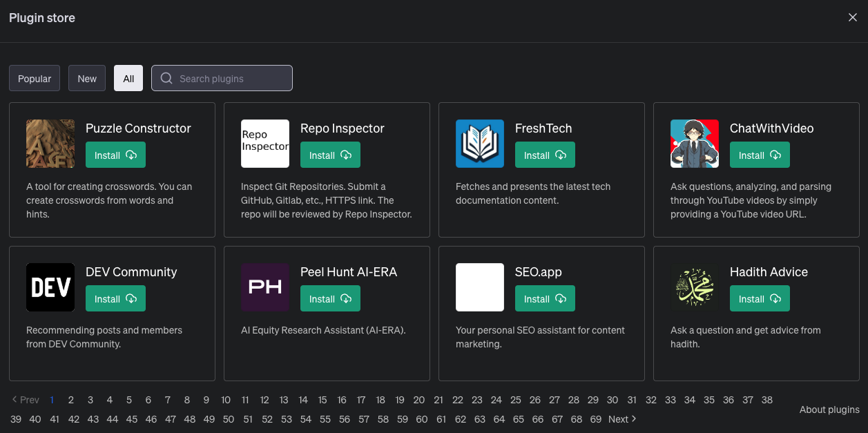868x433 pixels.
Task: Go to the Next page of plugins
Action: pyautogui.click(x=622, y=419)
